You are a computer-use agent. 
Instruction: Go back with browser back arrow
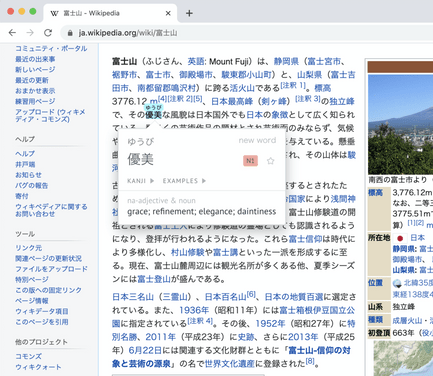[12, 33]
